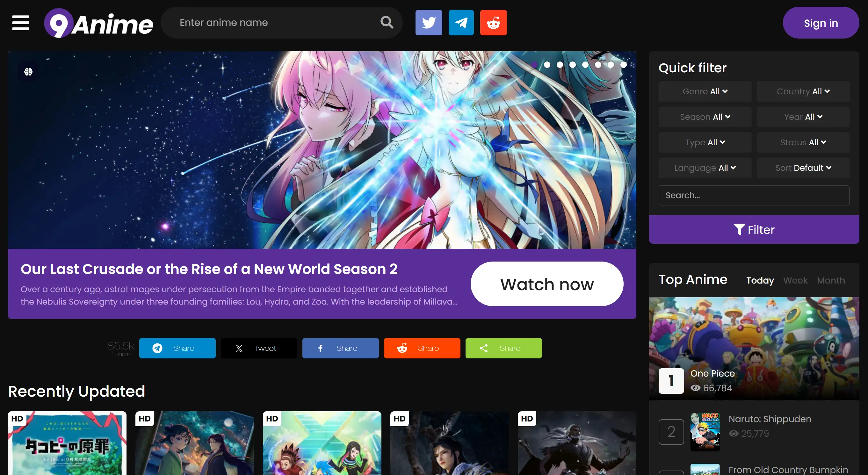Image resolution: width=868 pixels, height=475 pixels.
Task: Open the fourth dark-haired warrior poster
Action: point(449,443)
